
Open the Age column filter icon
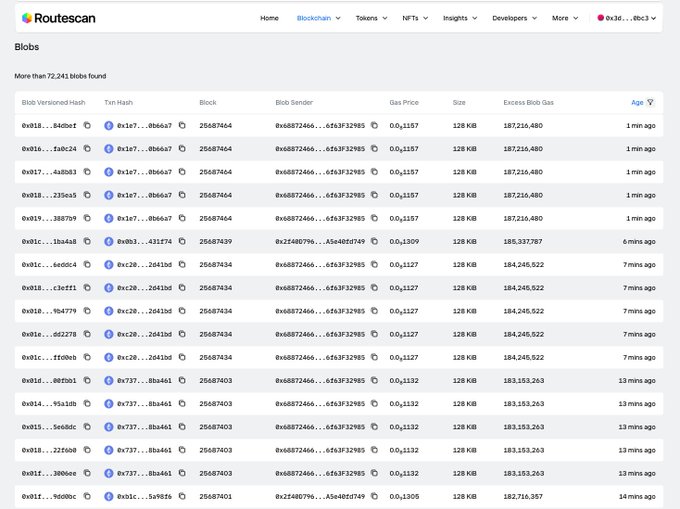pyautogui.click(x=650, y=102)
